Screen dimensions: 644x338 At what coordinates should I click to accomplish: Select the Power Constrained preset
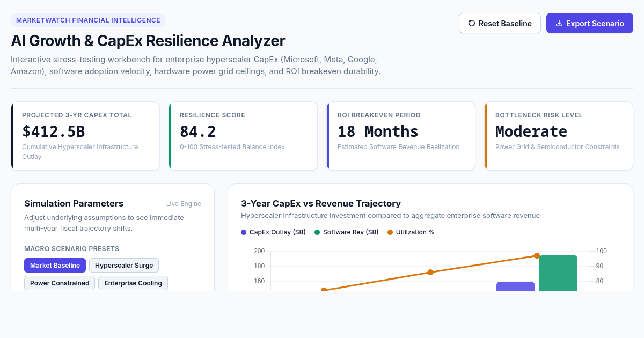point(60,283)
